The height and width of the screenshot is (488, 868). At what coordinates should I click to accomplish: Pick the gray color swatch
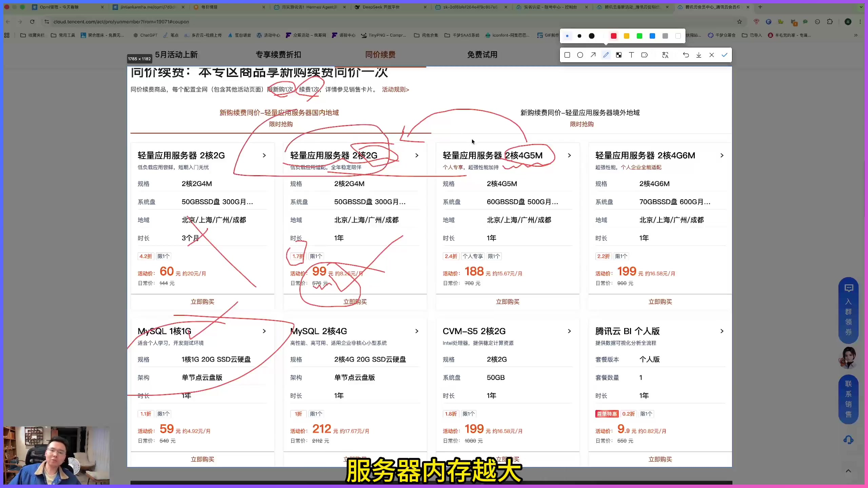[665, 36]
